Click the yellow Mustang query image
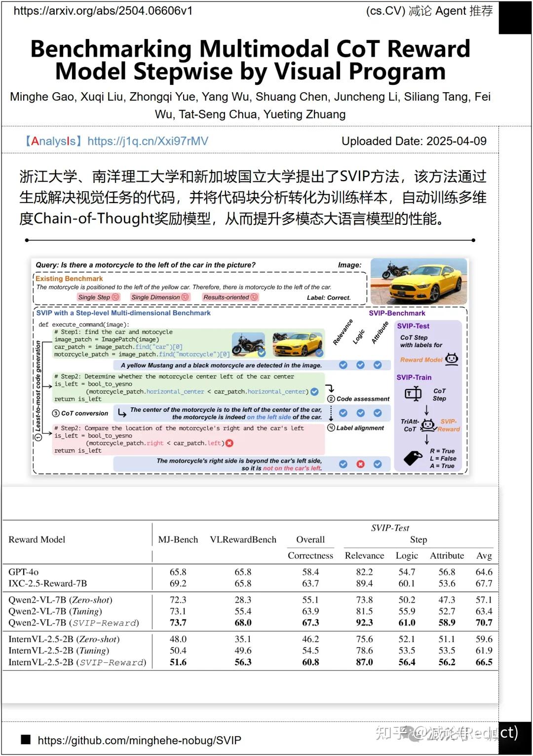The image size is (533, 756). point(419,281)
